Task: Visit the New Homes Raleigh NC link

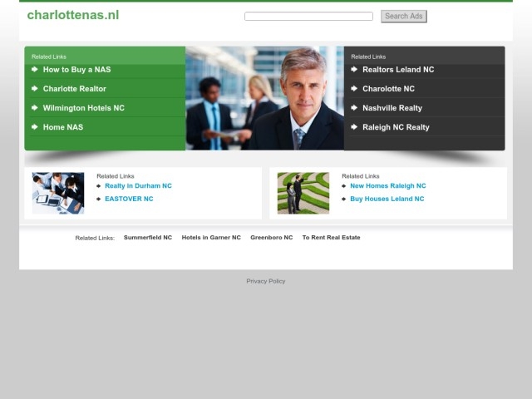Action: tap(387, 186)
